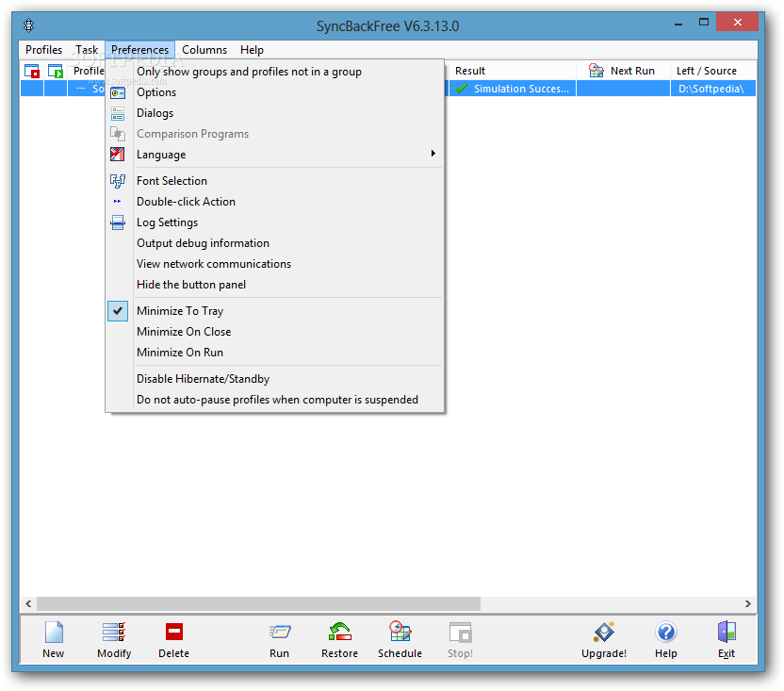Click the green checkmark in Result cell
Image resolution: width=784 pixels, height=691 pixels.
coord(461,89)
